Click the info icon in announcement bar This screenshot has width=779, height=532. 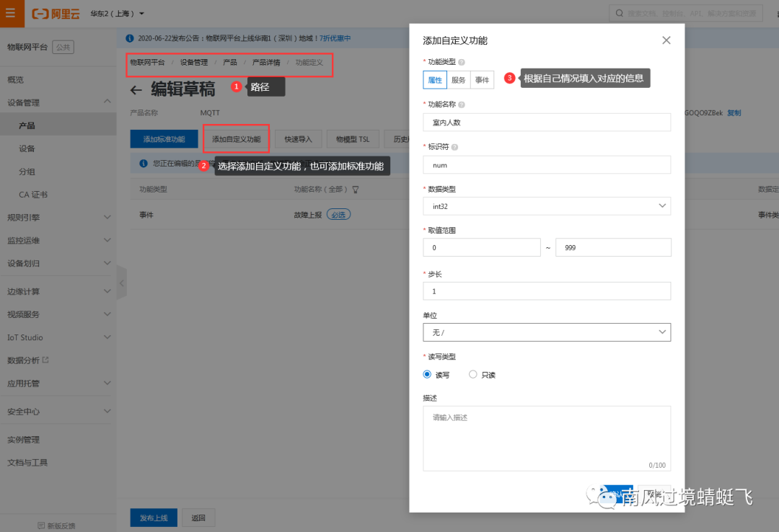click(130, 38)
